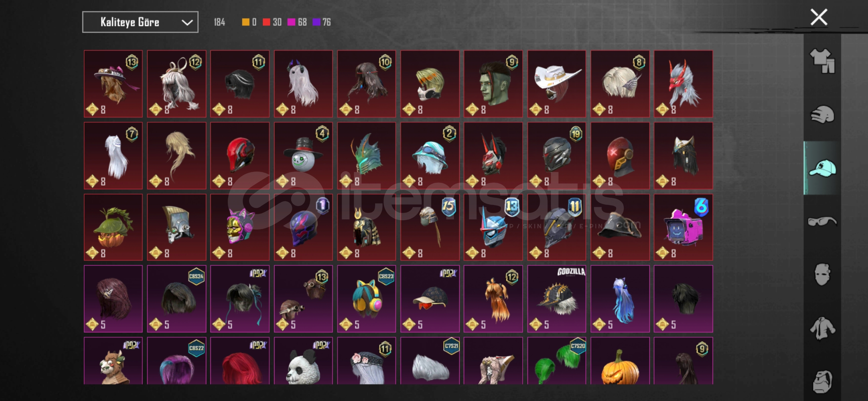Select the white cowboy hat item
The height and width of the screenshot is (401, 868).
(556, 84)
